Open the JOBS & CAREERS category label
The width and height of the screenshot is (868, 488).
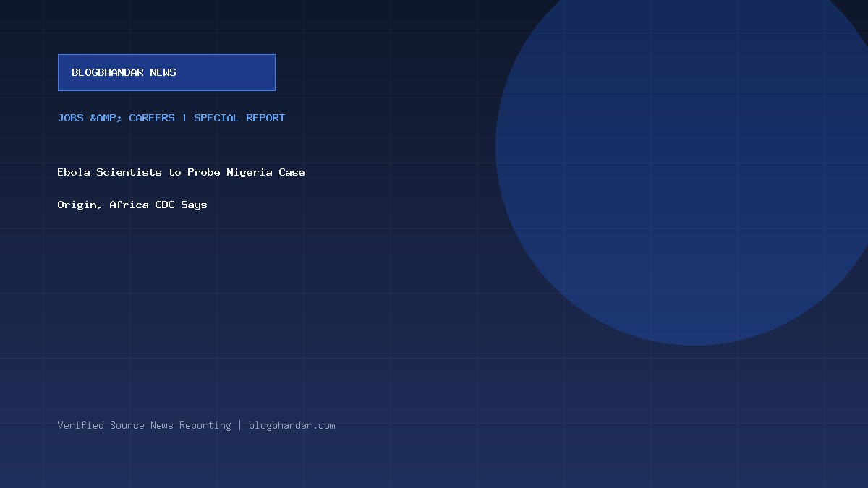pyautogui.click(x=116, y=118)
